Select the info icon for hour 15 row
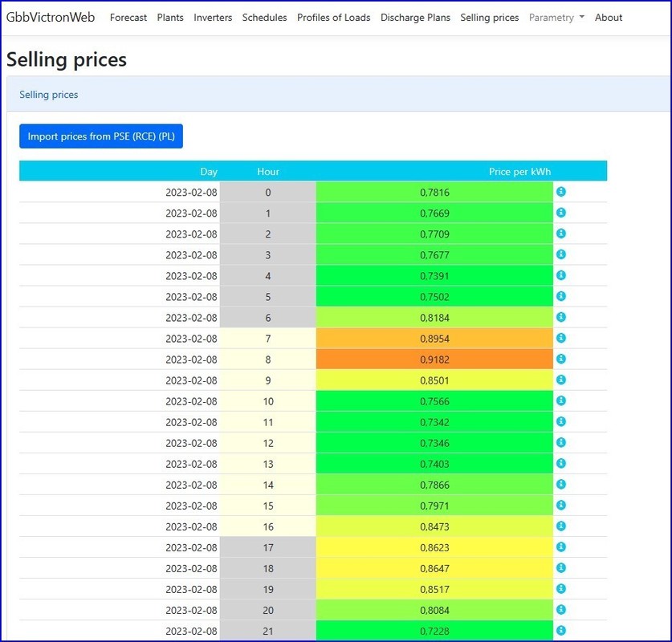This screenshot has height=642, width=672. coord(561,505)
